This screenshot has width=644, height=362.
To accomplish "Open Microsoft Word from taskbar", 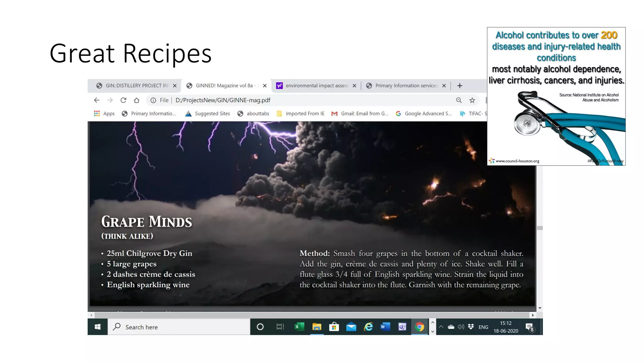I will point(385,327).
